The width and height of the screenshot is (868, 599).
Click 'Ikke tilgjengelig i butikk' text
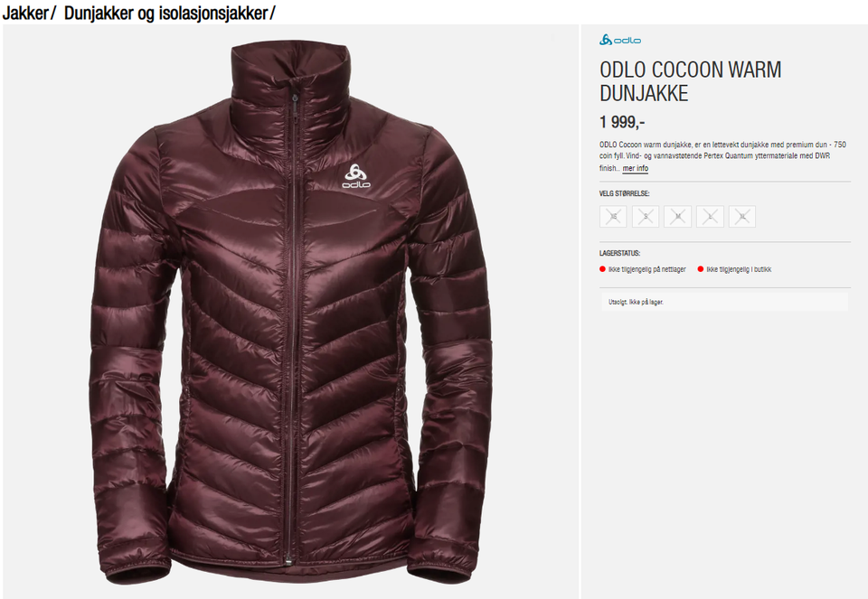pyautogui.click(x=739, y=269)
